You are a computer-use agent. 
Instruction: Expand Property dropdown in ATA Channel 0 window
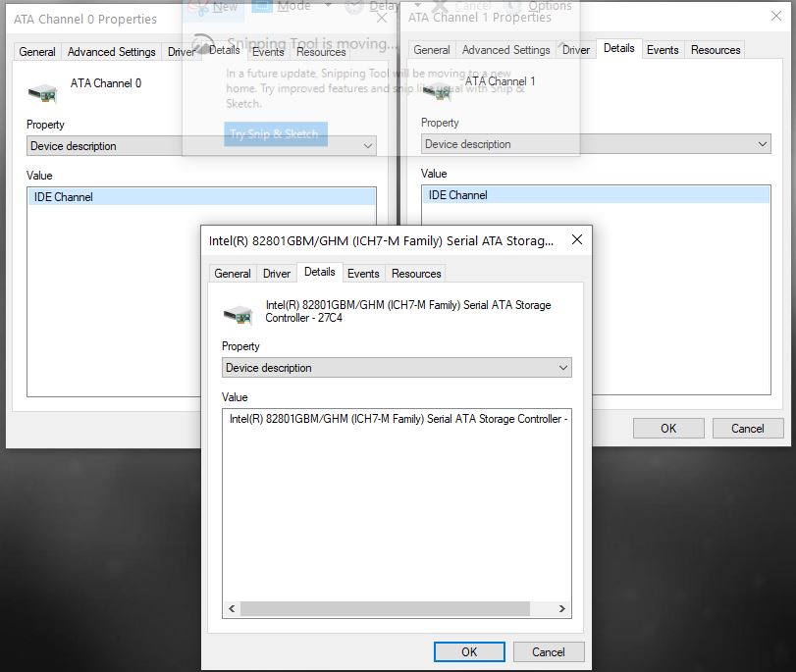pos(201,146)
